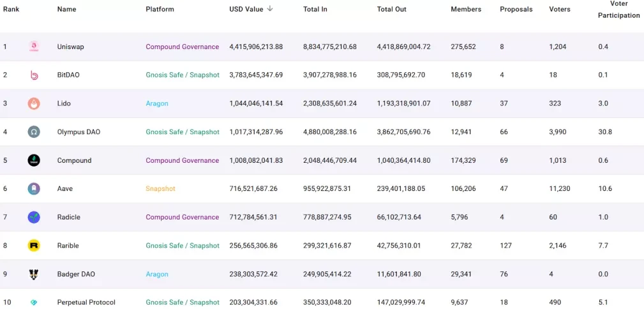644x309 pixels.
Task: Click BitDAO Total Out 308,795,692.70
Action: [401, 75]
